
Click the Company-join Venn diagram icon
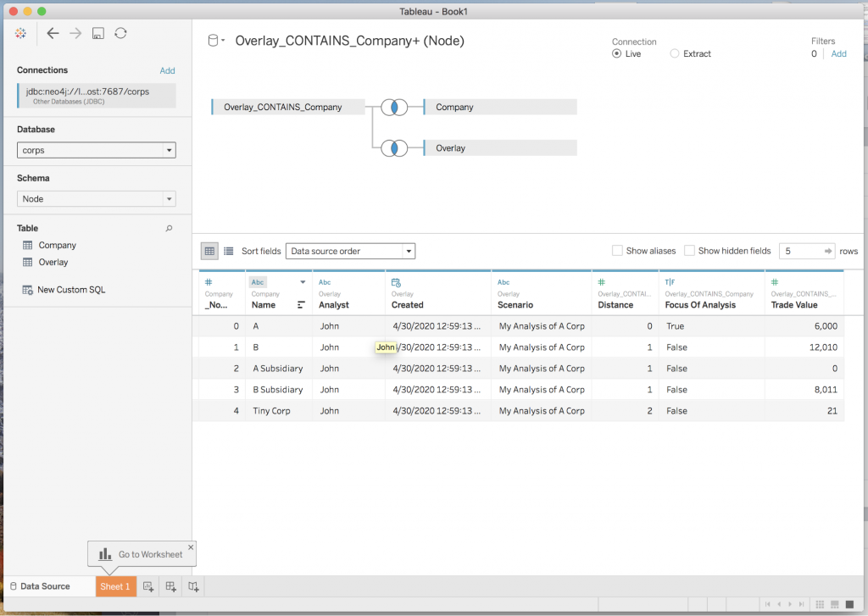click(x=394, y=108)
